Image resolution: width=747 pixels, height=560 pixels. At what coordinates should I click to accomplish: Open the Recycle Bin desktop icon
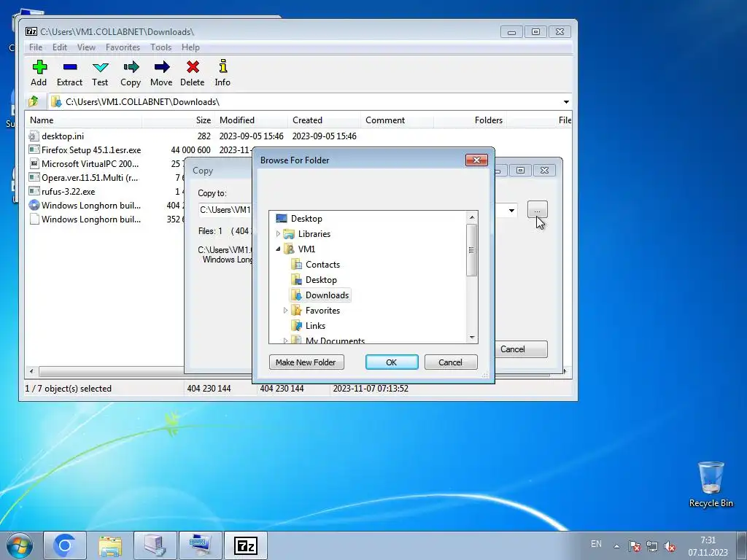711,484
